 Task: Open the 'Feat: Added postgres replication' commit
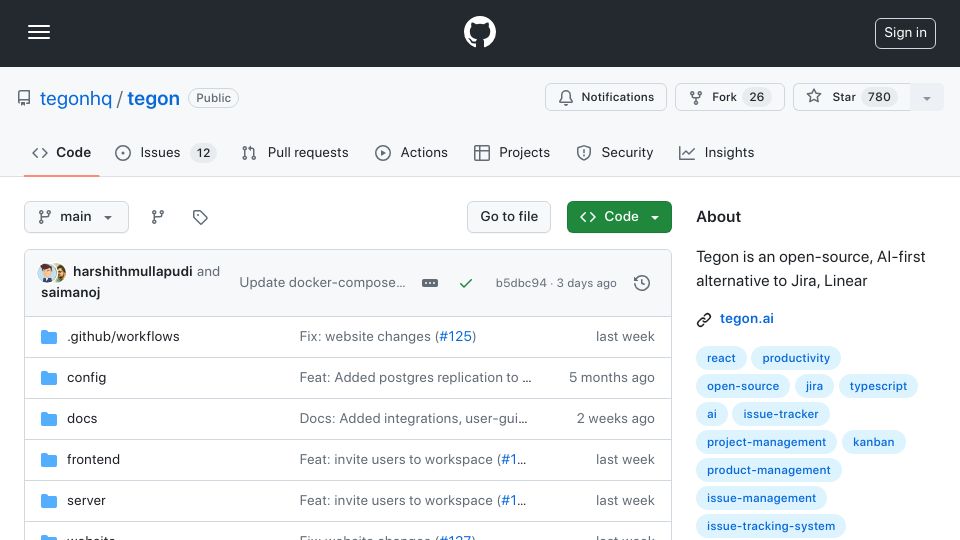click(415, 377)
